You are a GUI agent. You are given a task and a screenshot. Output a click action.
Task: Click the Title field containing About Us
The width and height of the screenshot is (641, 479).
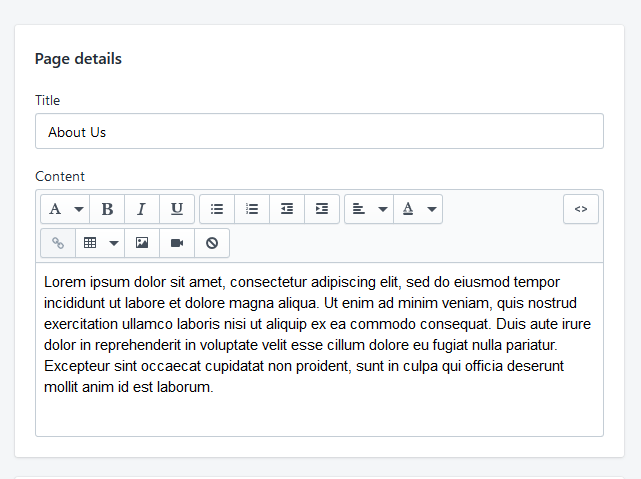[x=319, y=131]
